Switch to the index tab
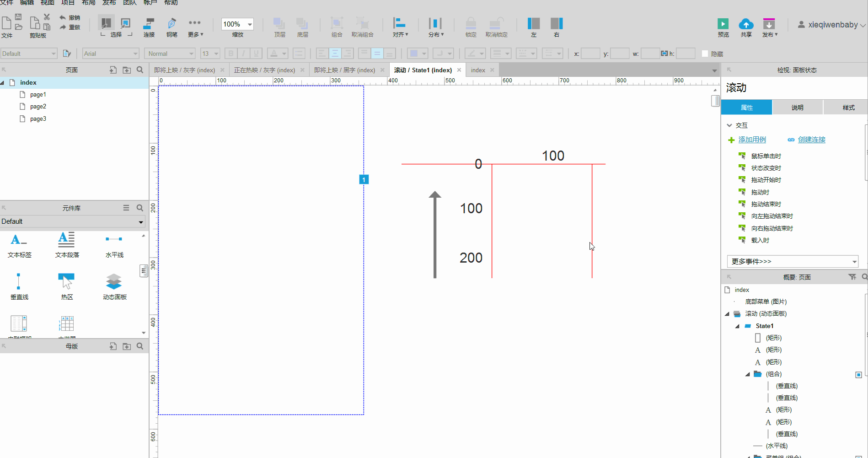 pos(478,70)
